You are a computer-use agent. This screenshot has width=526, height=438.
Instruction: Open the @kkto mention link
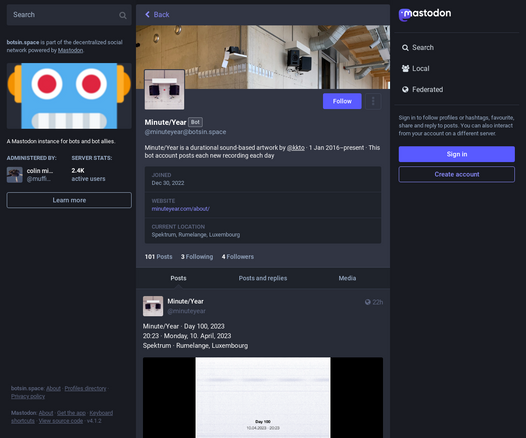[296, 148]
